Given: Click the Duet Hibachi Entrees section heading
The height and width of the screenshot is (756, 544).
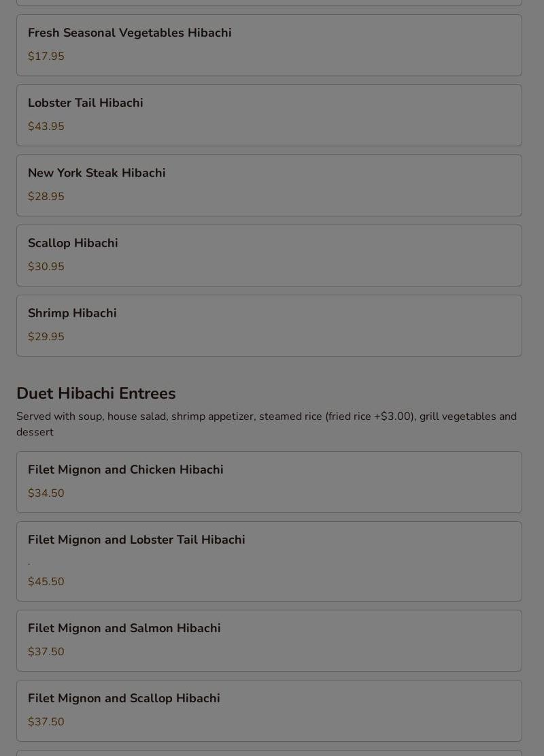Looking at the screenshot, I should (x=96, y=393).
